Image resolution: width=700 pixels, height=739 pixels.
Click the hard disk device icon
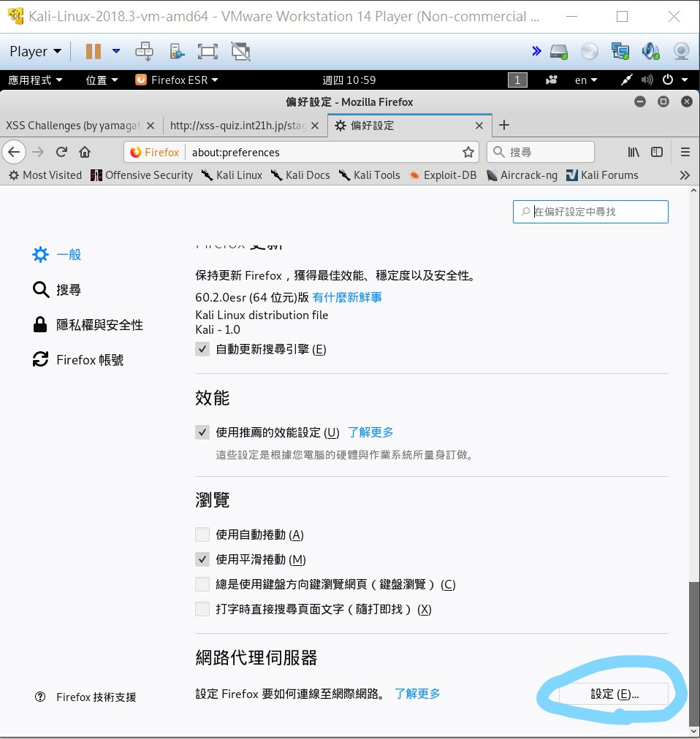[559, 51]
